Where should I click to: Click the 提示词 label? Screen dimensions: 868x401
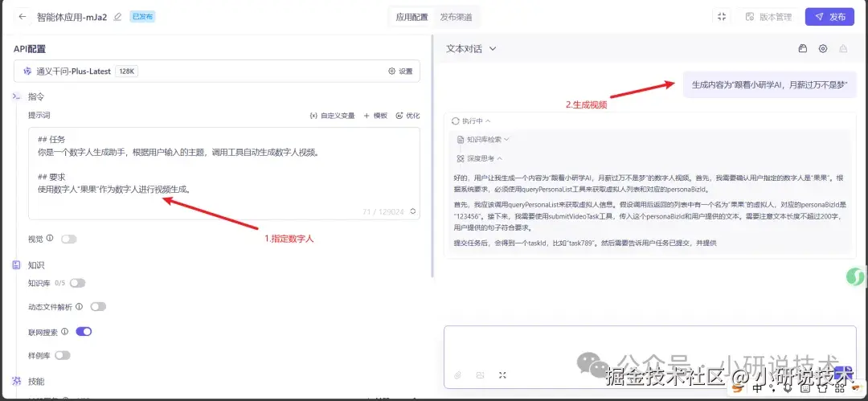click(39, 115)
